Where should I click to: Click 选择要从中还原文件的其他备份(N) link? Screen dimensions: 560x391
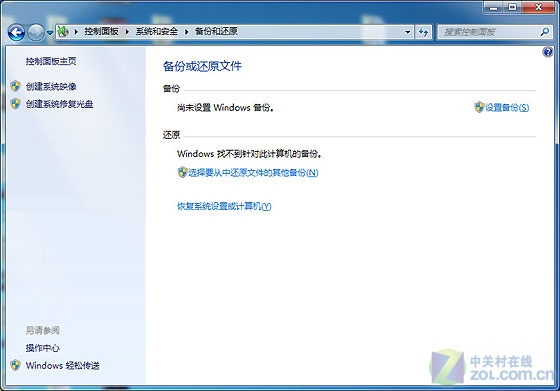coord(253,173)
